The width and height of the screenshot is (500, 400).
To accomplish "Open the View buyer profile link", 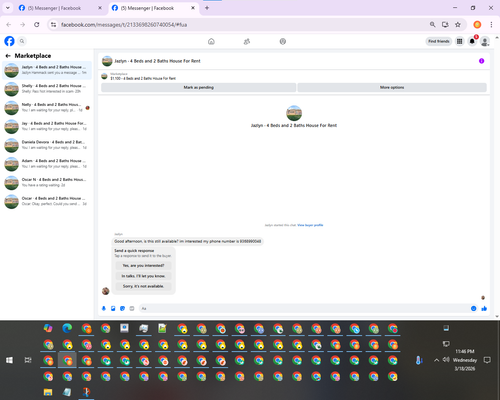I will [x=310, y=225].
